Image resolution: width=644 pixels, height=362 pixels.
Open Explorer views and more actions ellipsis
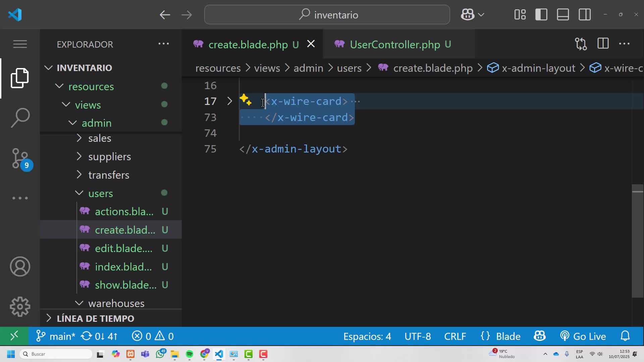(x=164, y=44)
